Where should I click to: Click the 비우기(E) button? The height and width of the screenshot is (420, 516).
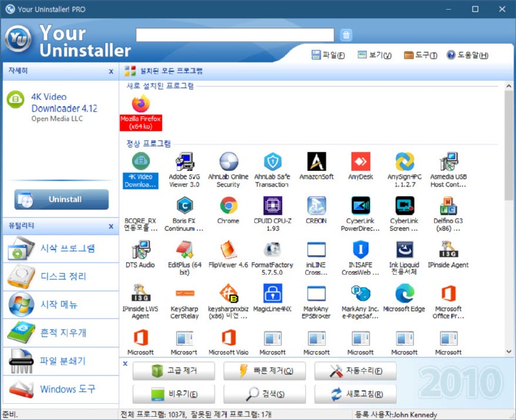pos(174,394)
